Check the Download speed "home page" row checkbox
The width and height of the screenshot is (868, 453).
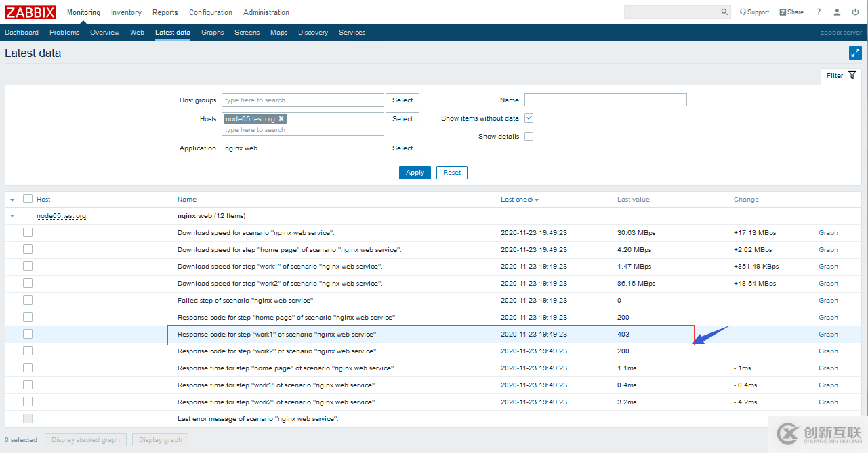click(x=28, y=249)
